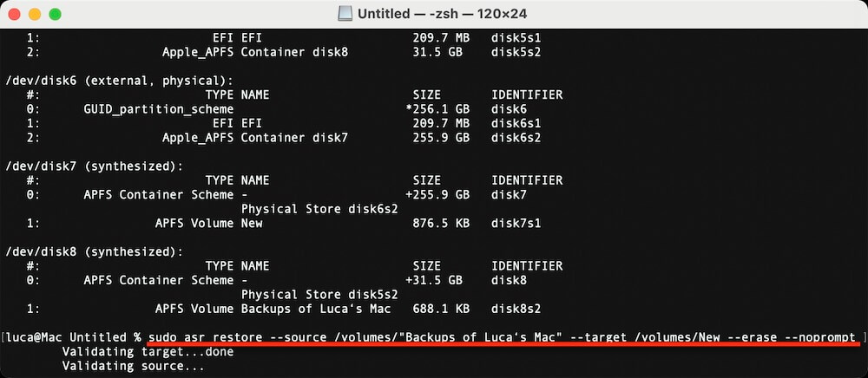Click the SIZE column header under disk8
Screen dimensions: 868x378
point(427,266)
